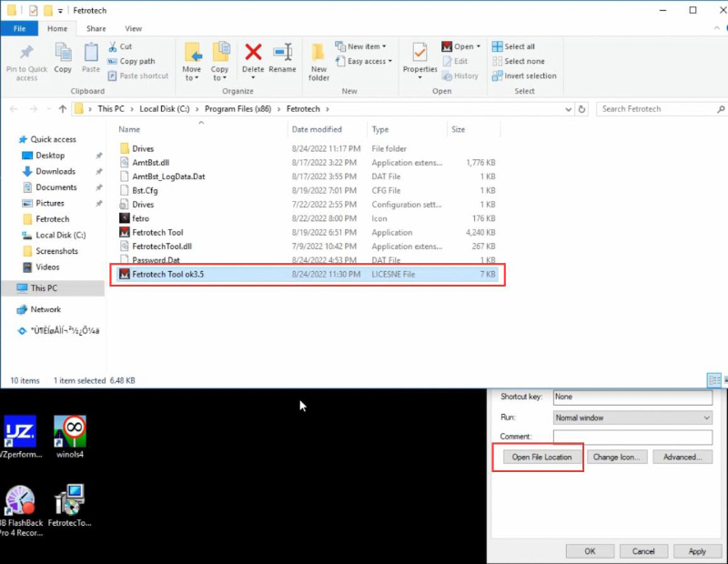Image resolution: width=728 pixels, height=564 pixels.
Task: Click Cancel in properties dialog
Action: (x=643, y=551)
